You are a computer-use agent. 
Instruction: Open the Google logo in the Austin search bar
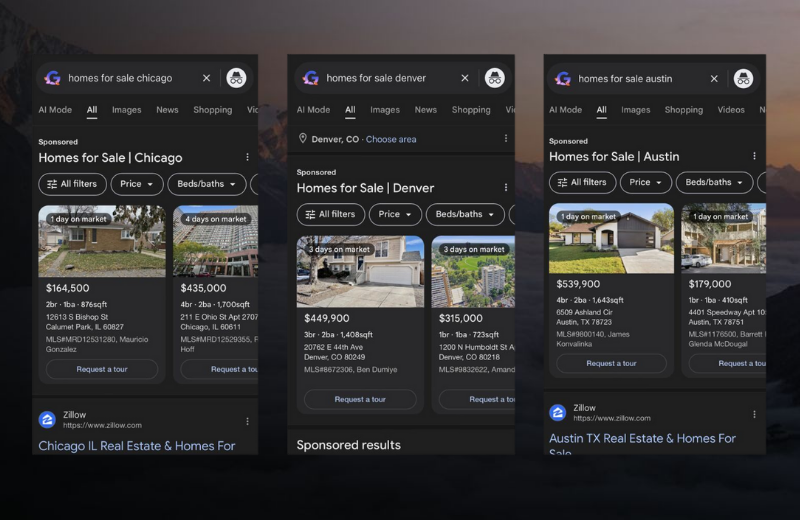[x=563, y=78]
